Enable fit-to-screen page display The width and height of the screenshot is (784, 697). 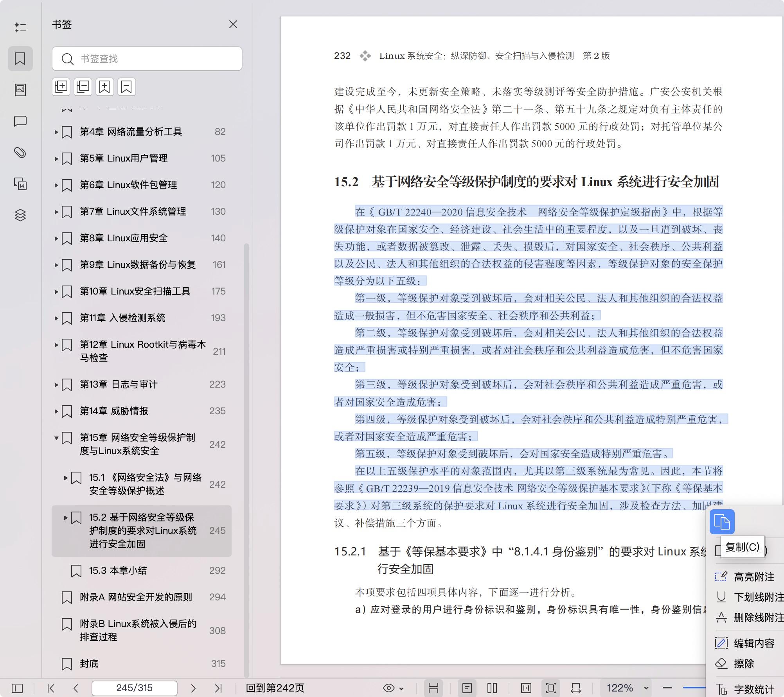tap(551, 688)
